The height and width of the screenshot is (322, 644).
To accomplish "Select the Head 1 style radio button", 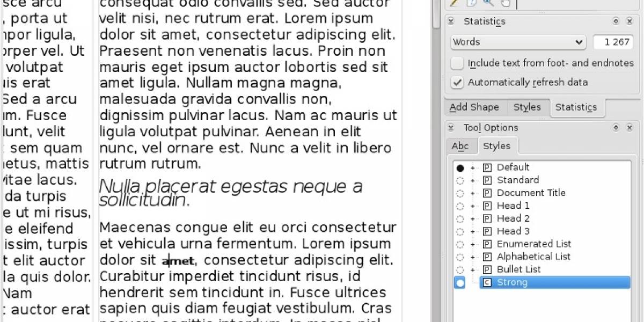I will tap(460, 206).
